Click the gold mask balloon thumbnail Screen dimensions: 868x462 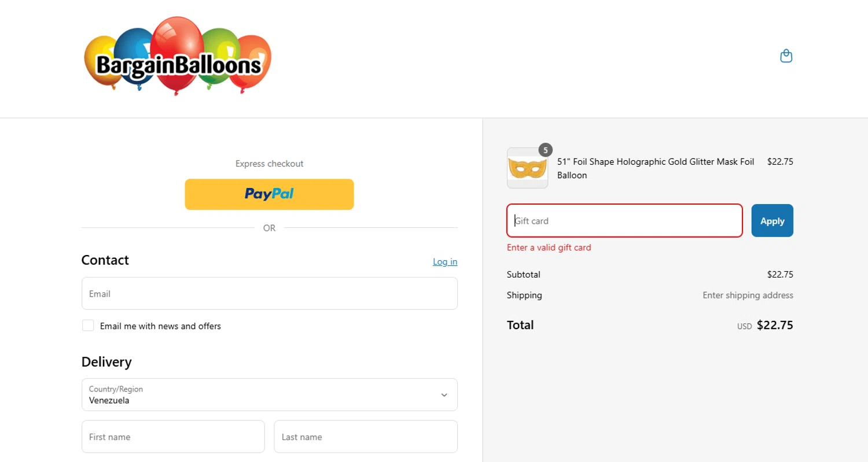pyautogui.click(x=527, y=168)
